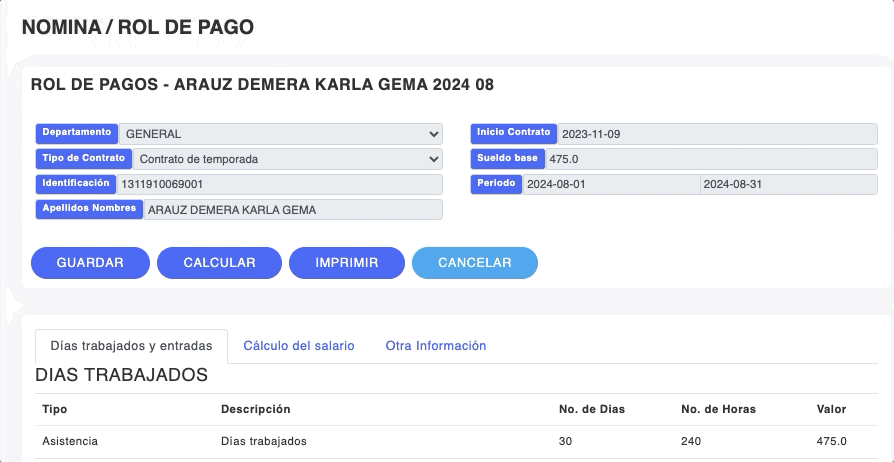Expand the Tipo de Contrato dropdown
This screenshot has width=894, height=462.
click(287, 159)
